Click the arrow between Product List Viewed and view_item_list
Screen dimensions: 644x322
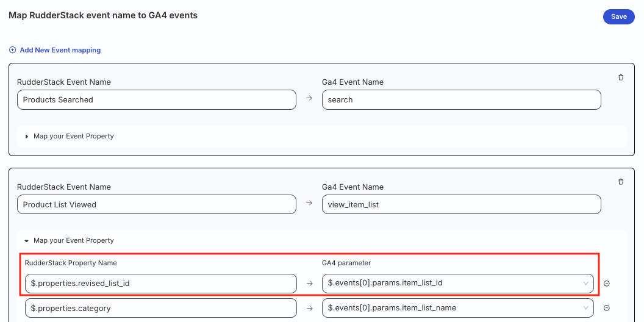309,203
